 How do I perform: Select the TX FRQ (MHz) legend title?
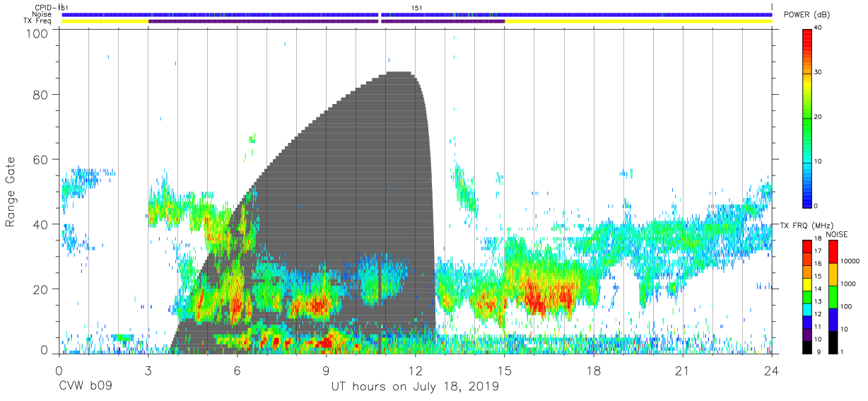pos(806,226)
